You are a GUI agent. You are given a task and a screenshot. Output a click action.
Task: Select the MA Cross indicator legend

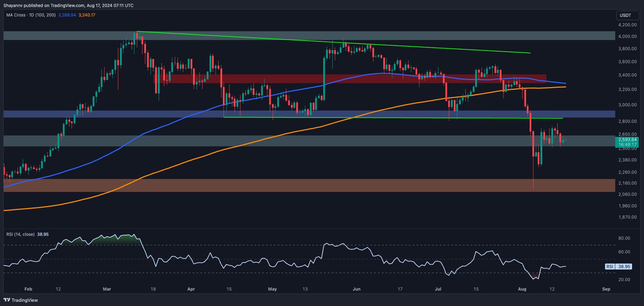31,15
